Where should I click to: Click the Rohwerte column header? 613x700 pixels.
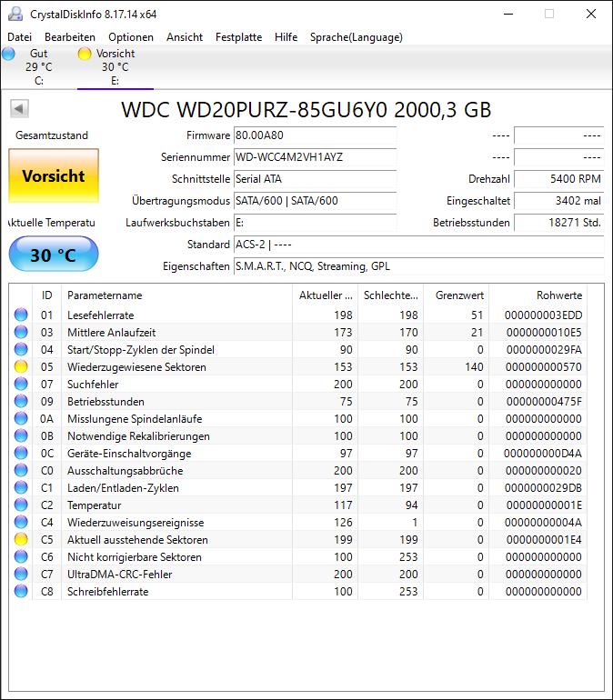[538, 295]
